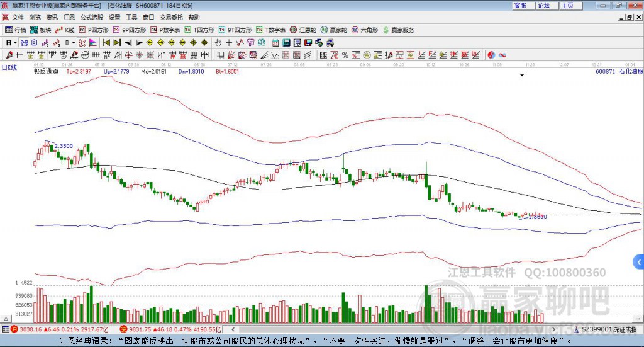Click the Md=2.0161 indicator value
644x347 pixels.
click(x=153, y=72)
